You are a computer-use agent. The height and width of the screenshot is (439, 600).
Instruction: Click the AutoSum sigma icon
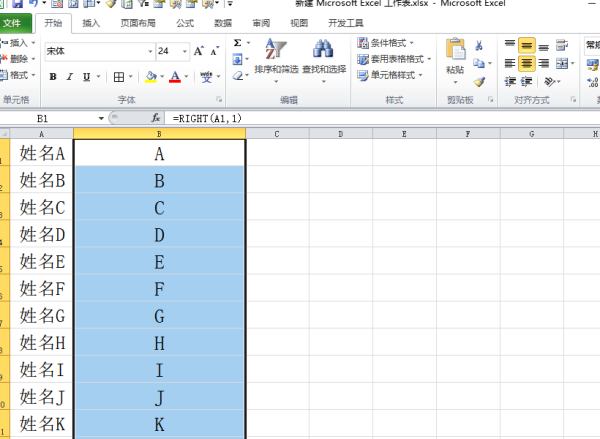pyautogui.click(x=237, y=42)
